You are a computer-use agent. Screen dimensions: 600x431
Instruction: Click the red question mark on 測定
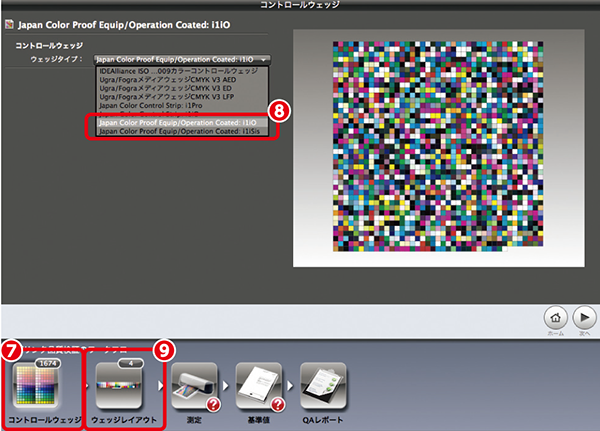point(214,405)
